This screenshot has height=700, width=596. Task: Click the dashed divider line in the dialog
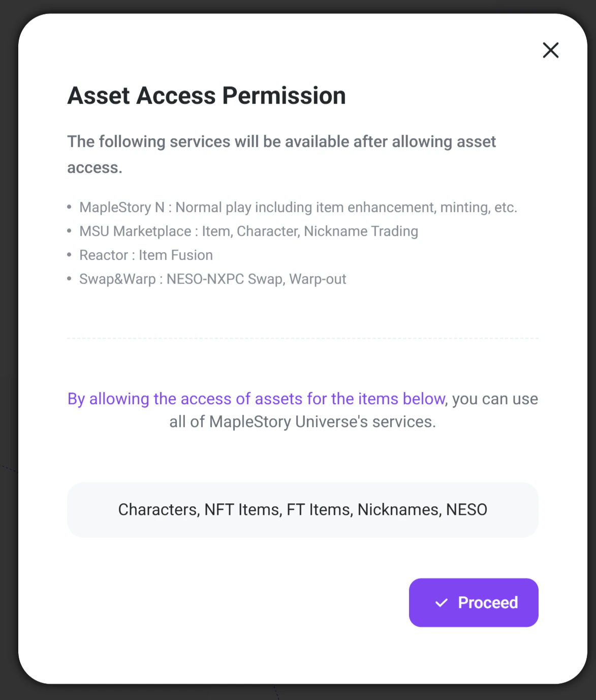[303, 337]
